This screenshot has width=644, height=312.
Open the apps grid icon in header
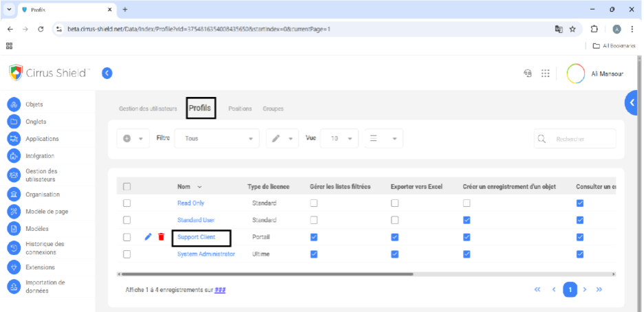pos(546,74)
